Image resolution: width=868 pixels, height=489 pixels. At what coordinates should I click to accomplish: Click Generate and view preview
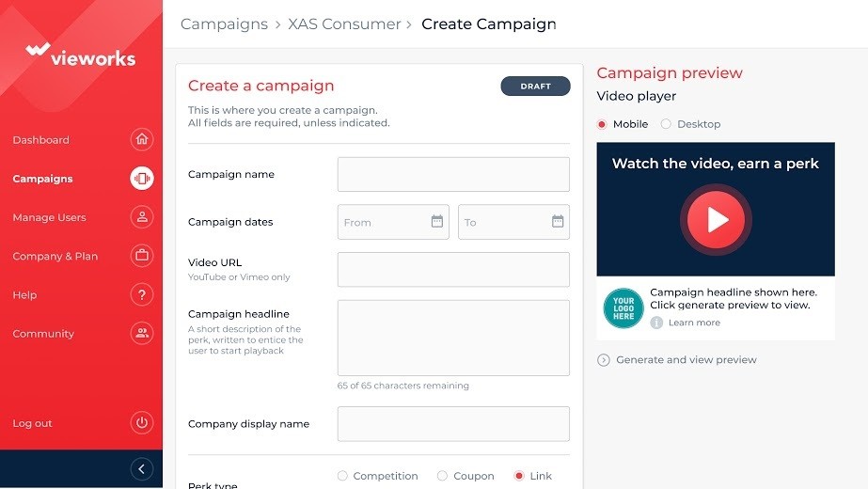point(686,360)
